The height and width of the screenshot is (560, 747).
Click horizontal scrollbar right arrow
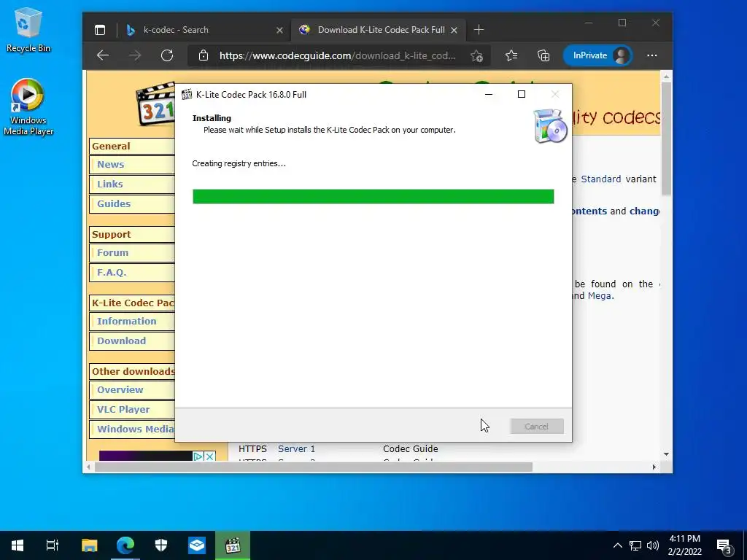coord(654,467)
